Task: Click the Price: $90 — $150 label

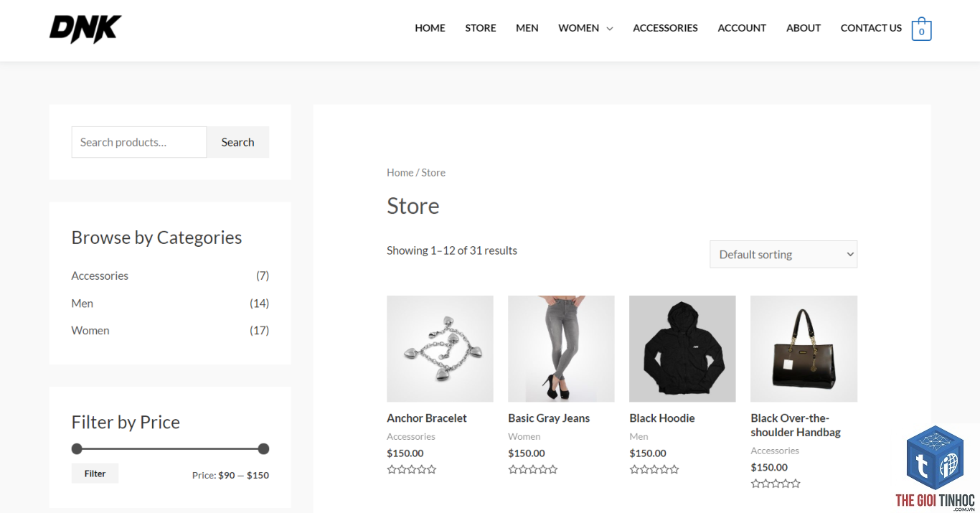Action: (x=230, y=475)
